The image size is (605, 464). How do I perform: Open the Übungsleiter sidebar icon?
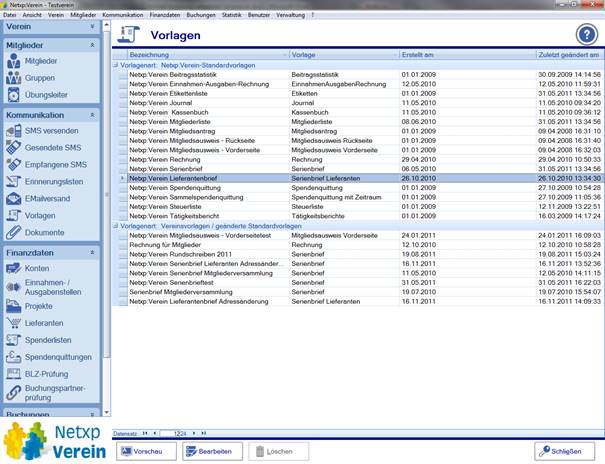(14, 95)
